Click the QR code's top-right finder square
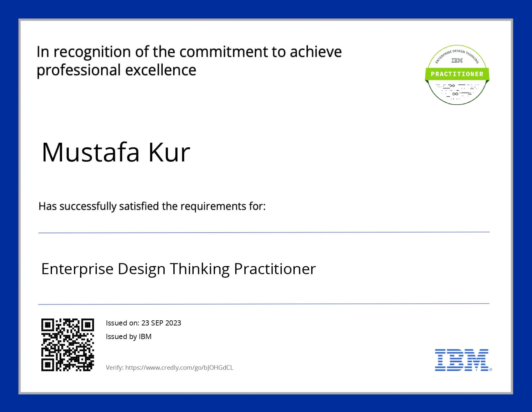This screenshot has height=412, width=532. click(87, 325)
